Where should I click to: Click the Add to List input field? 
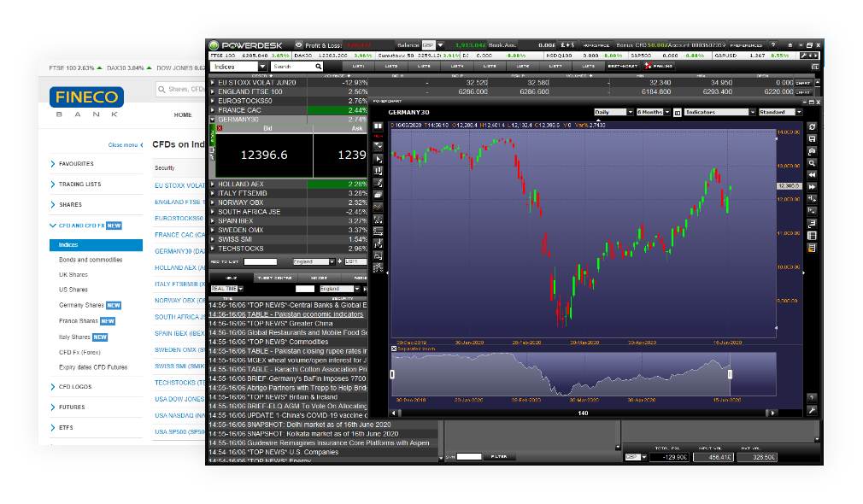[x=261, y=262]
